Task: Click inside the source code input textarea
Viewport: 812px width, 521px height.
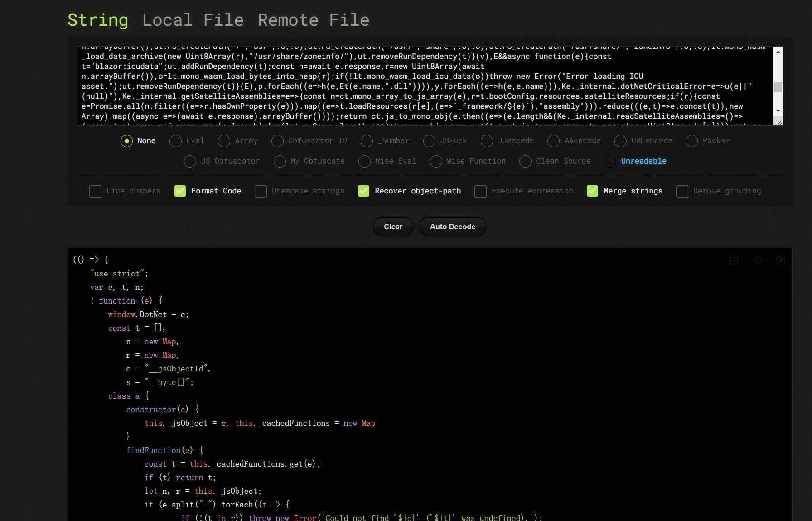Action: [426, 86]
